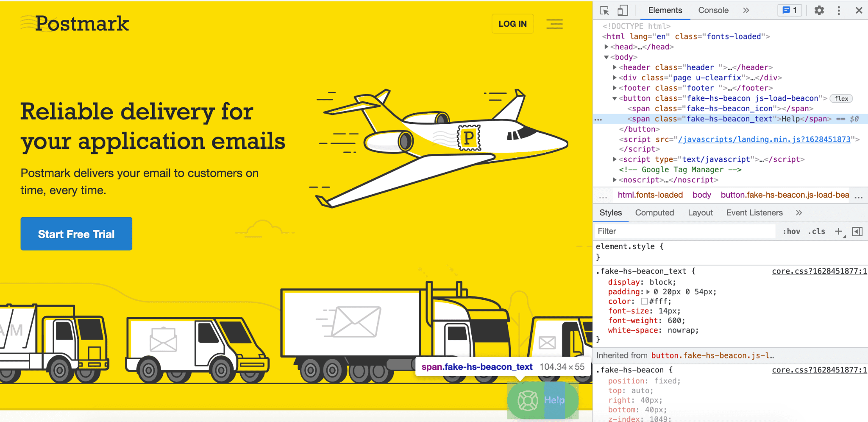Select the inspect element cursor icon
Image resolution: width=868 pixels, height=422 pixels.
pyautogui.click(x=605, y=10)
